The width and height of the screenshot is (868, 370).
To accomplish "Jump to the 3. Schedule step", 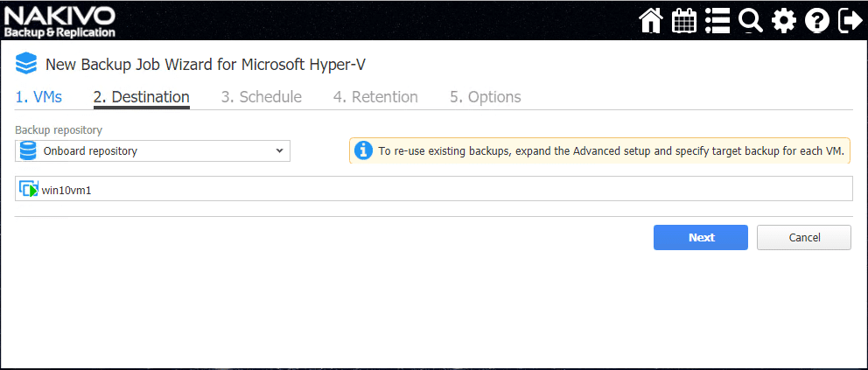I will click(261, 97).
